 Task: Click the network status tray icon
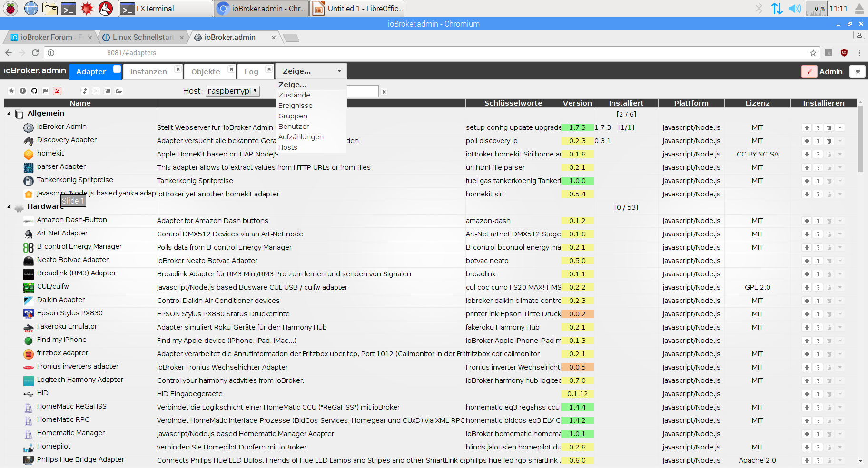tap(777, 9)
